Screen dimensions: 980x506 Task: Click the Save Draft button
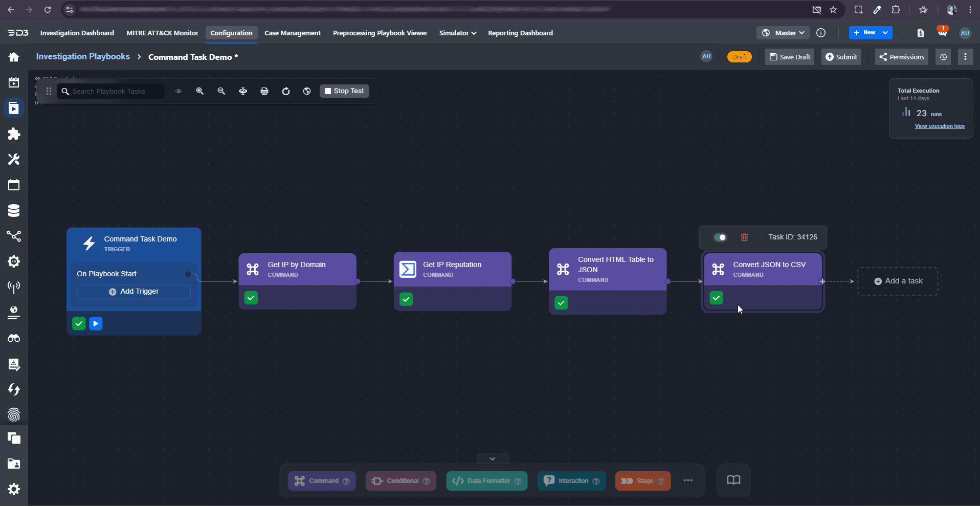click(790, 57)
